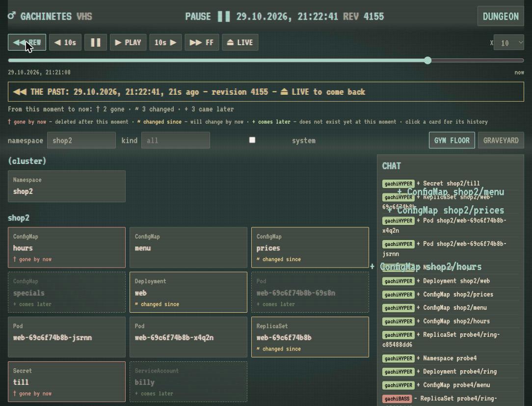Step forward 10s in timeline

(165, 42)
